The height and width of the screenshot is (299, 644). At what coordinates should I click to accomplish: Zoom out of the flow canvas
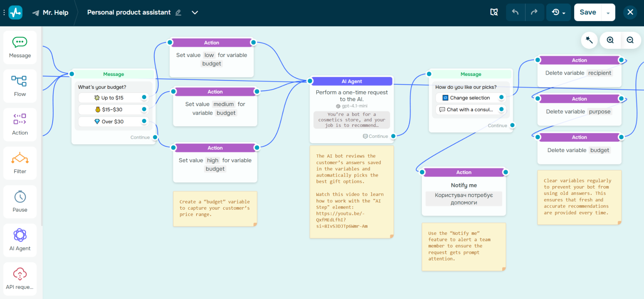pos(630,40)
